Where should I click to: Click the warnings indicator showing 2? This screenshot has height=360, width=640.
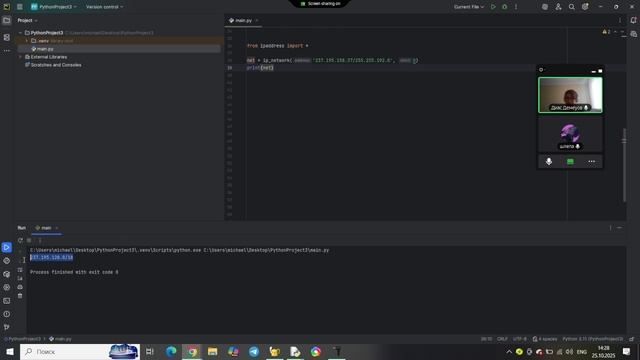point(606,32)
